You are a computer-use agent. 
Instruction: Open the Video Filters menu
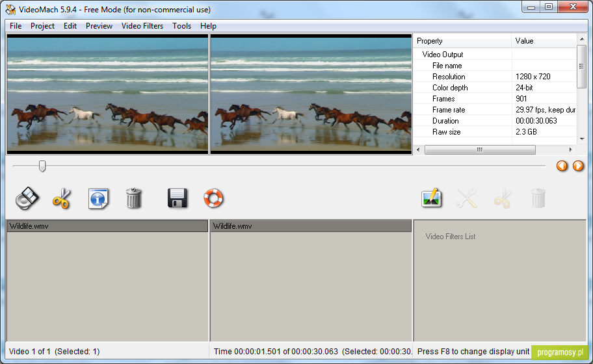(x=142, y=26)
